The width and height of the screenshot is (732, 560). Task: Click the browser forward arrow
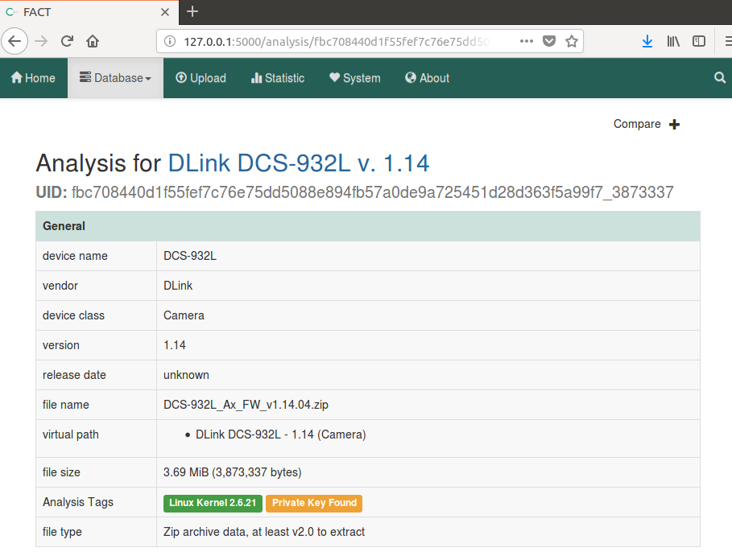41,42
